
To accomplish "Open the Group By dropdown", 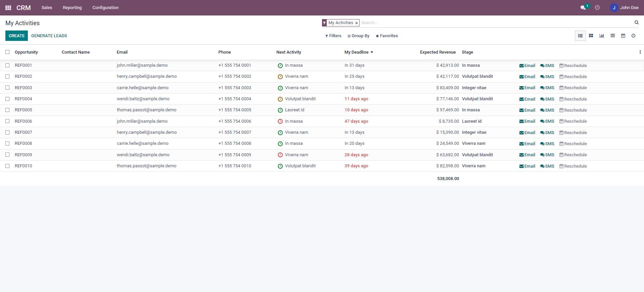I will click(358, 36).
